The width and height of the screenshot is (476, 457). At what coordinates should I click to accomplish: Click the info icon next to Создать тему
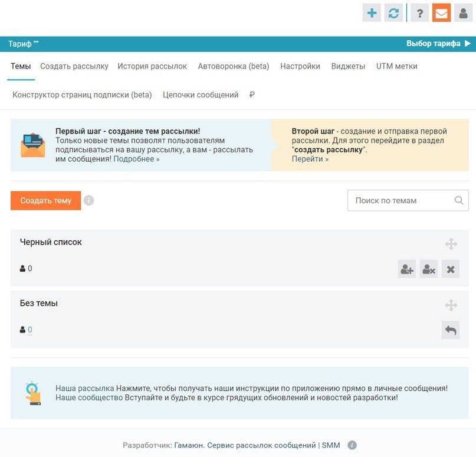point(88,201)
